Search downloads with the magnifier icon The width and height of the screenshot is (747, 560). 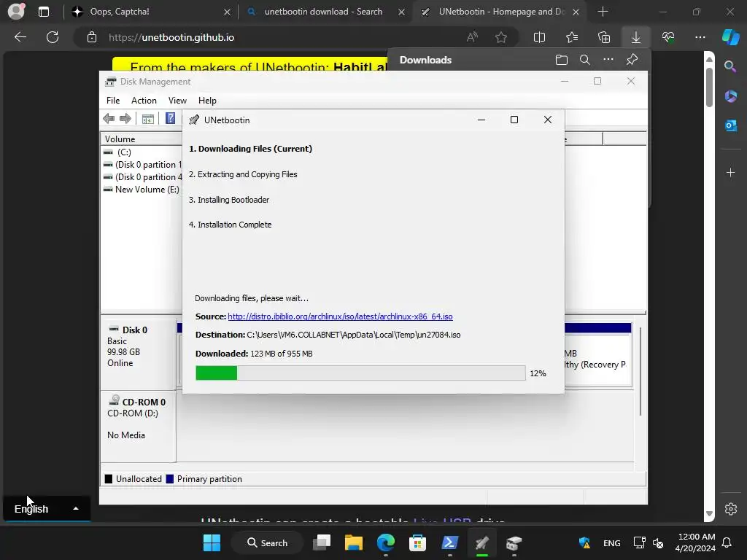coord(585,60)
